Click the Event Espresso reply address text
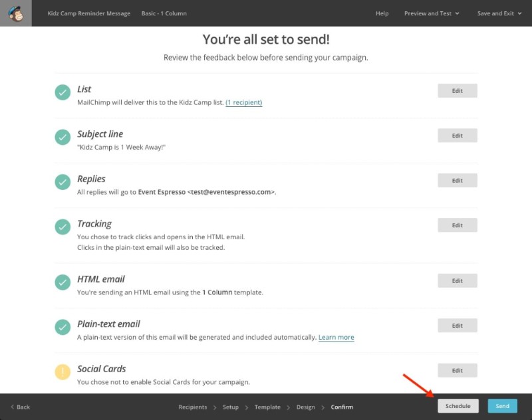Screen dimensions: 532x420 [x=206, y=192]
